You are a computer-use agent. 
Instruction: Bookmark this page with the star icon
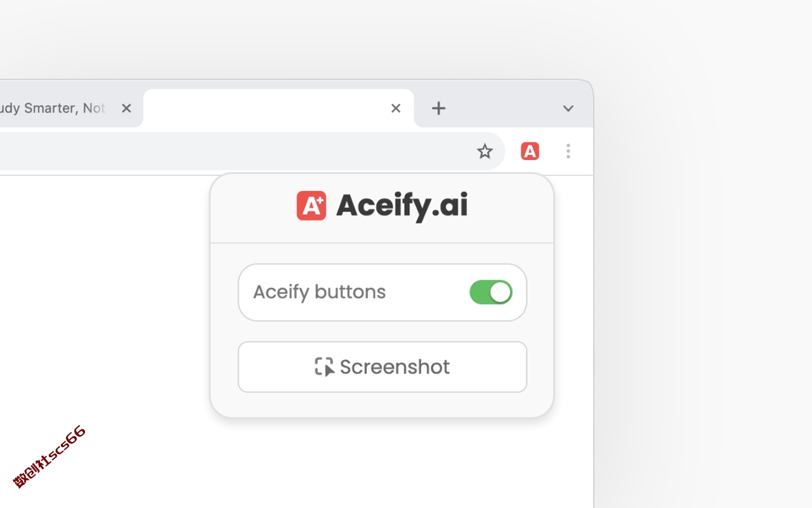coord(485,151)
